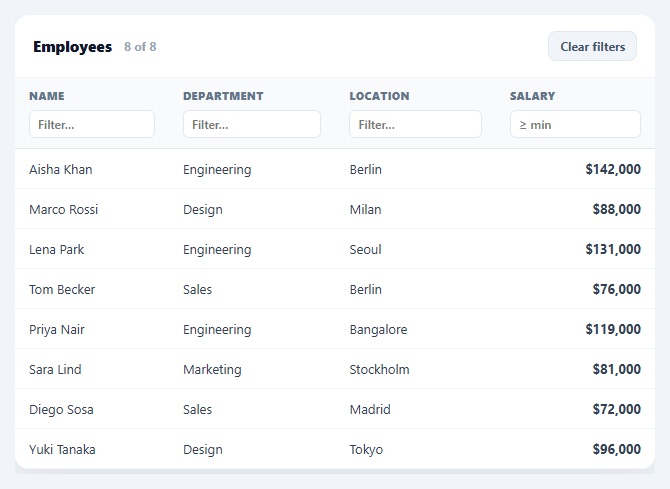Click Berlin in Tom Becker's row
This screenshot has width=670, height=489.
pyautogui.click(x=366, y=289)
